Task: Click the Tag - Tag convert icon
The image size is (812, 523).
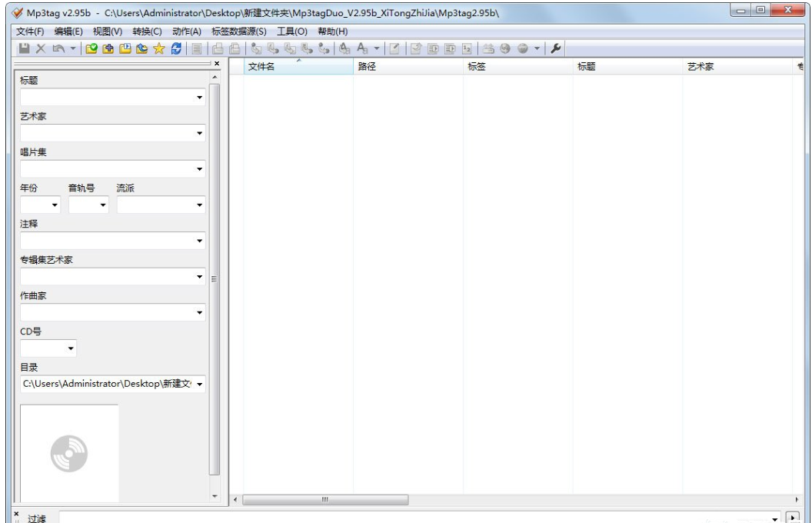Action: click(324, 48)
